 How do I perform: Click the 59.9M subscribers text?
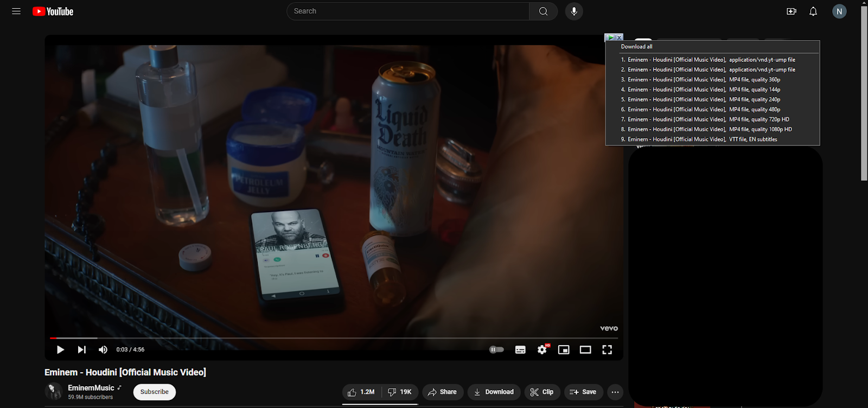point(91,397)
